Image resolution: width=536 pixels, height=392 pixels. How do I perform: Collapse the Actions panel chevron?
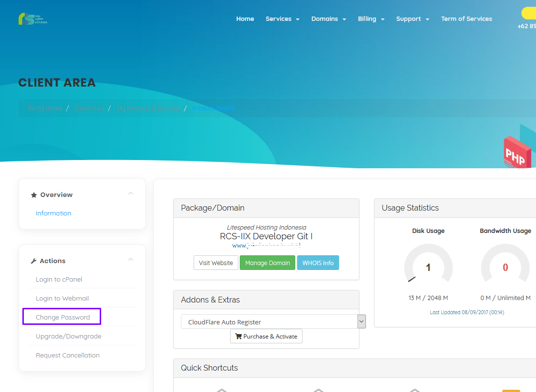coord(130,260)
